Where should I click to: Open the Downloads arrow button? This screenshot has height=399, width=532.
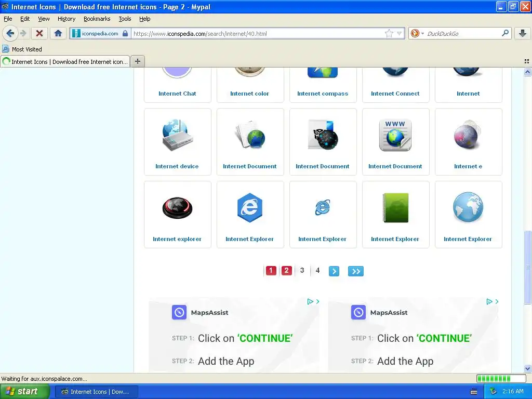tap(523, 33)
